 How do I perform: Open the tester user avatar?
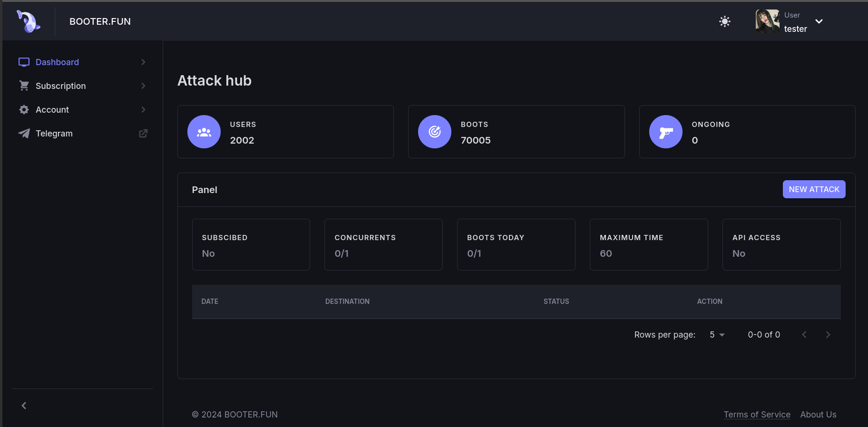click(x=767, y=21)
